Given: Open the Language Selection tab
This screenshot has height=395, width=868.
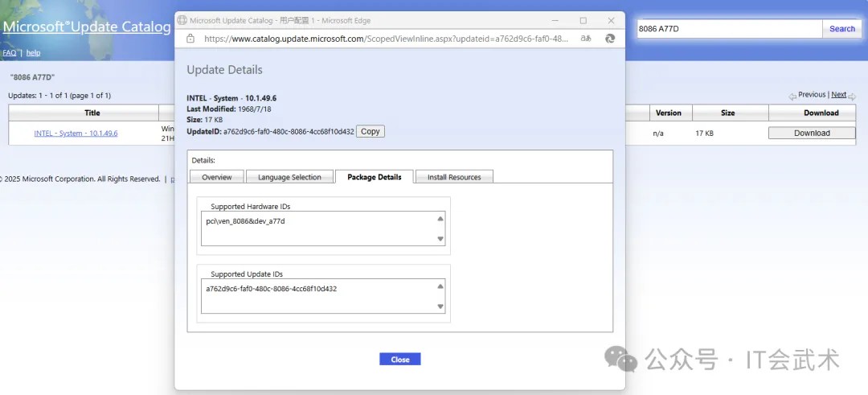Looking at the screenshot, I should [289, 177].
